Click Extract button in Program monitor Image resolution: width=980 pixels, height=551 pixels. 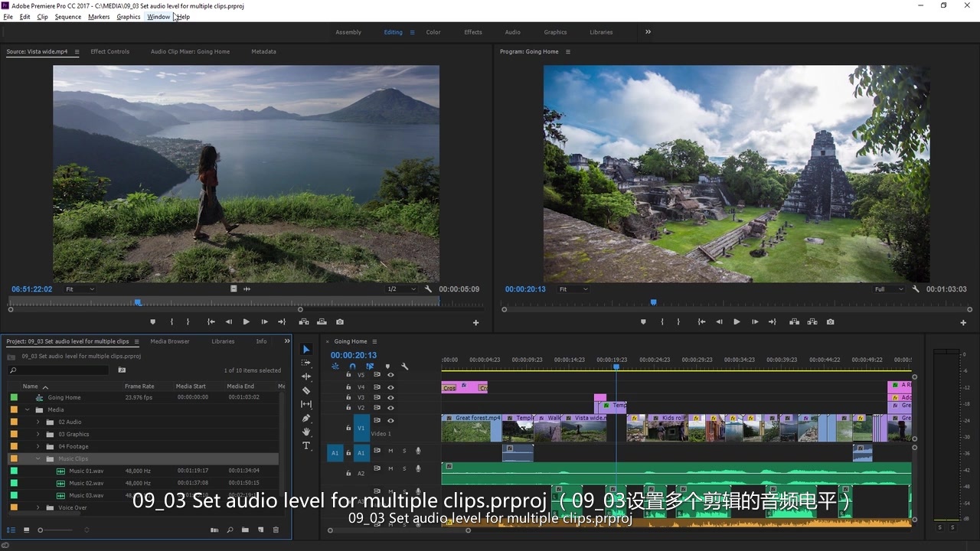[x=812, y=322]
